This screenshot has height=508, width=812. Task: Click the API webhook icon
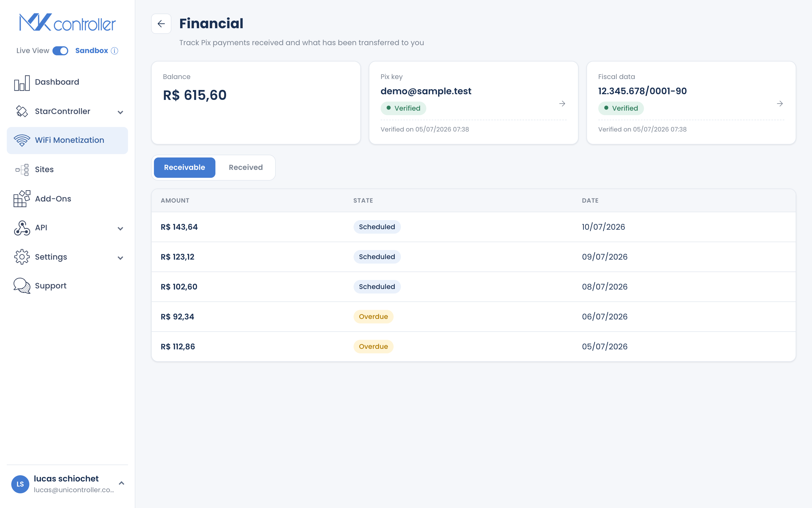click(22, 228)
